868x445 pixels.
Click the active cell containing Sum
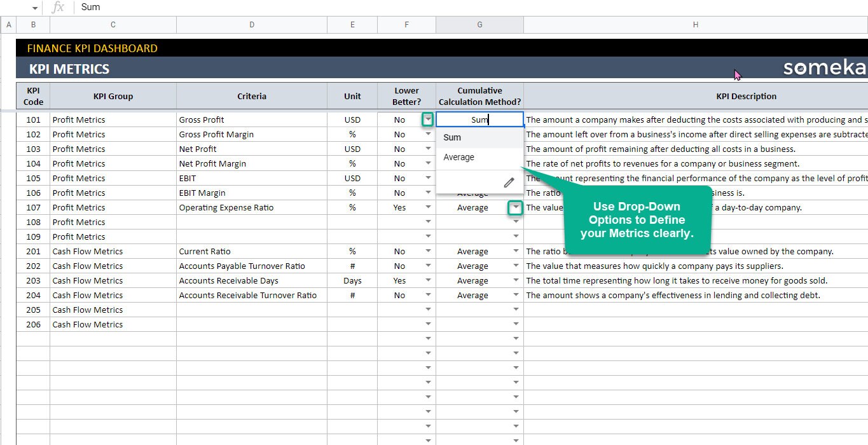point(479,120)
